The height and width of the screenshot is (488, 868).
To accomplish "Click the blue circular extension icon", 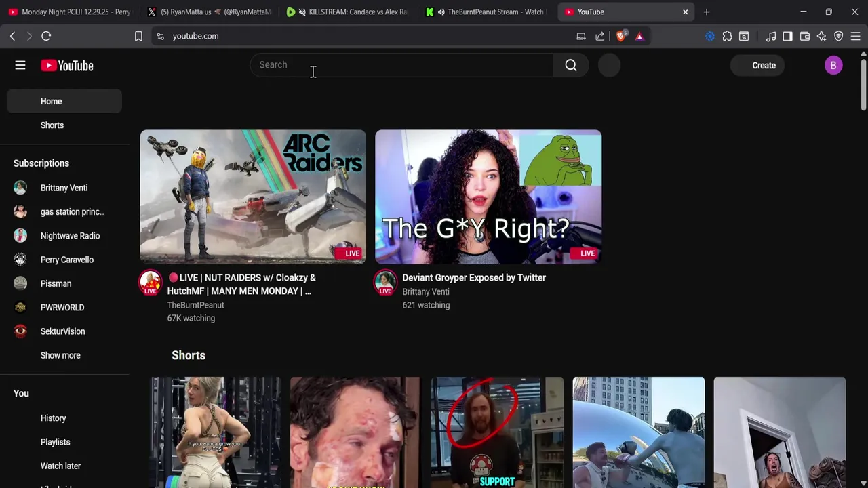I will [x=710, y=36].
